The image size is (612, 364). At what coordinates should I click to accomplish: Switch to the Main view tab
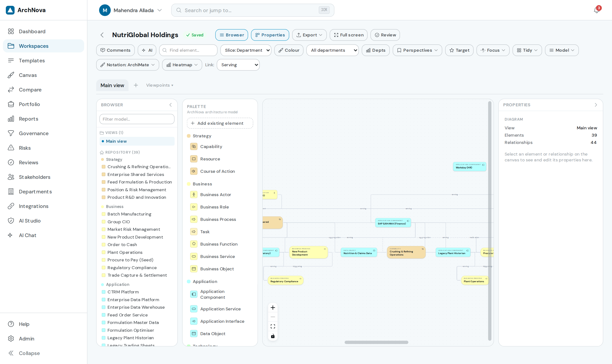[x=112, y=85]
